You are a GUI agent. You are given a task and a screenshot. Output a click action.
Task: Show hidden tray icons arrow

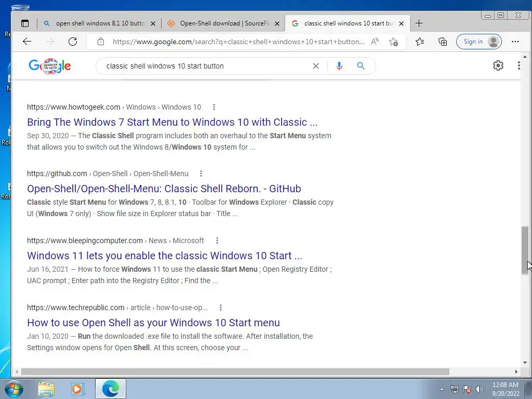coord(442,389)
